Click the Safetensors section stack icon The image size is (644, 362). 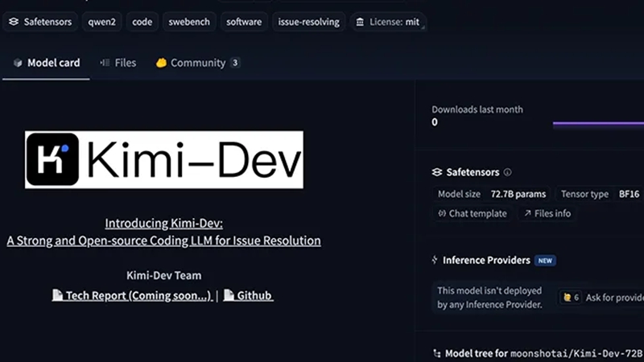coord(437,172)
